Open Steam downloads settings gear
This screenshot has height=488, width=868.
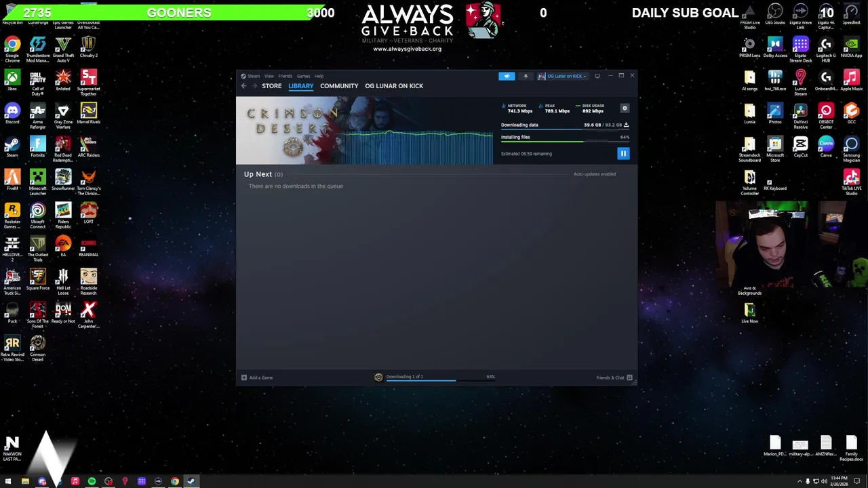click(625, 108)
